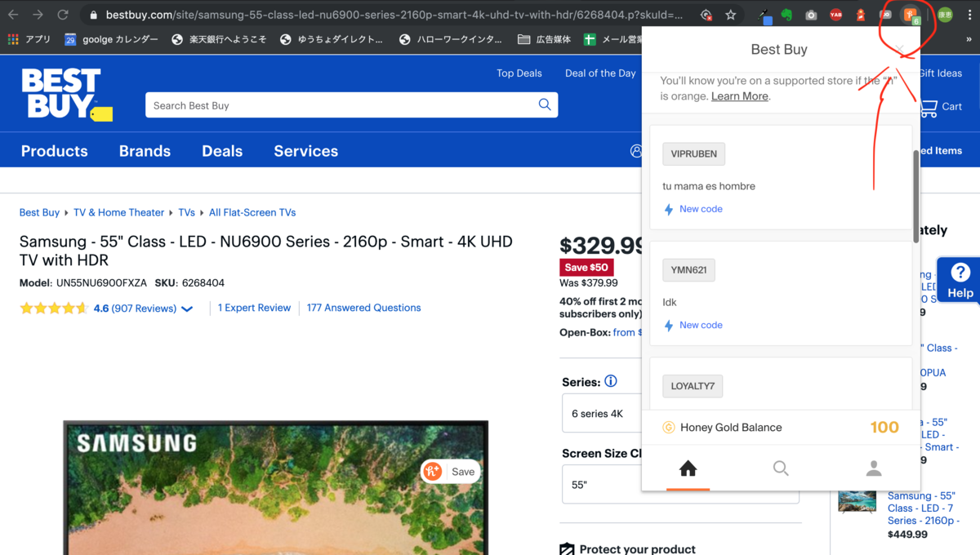Click the site lock icon in address bar

coord(93,15)
